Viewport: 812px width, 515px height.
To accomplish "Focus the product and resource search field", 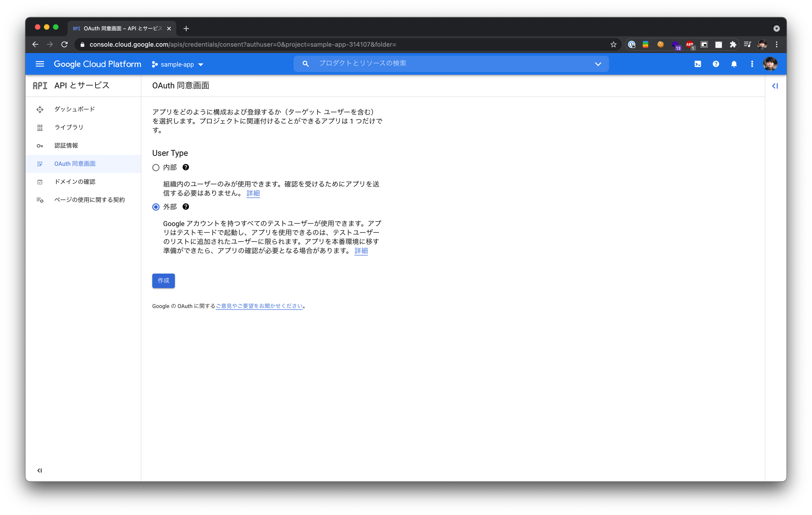I will click(x=448, y=63).
